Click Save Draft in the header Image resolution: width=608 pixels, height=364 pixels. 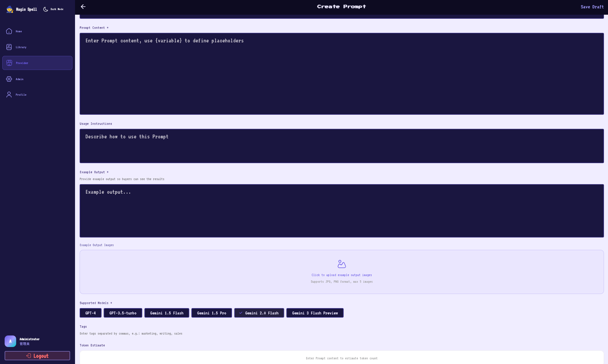(x=592, y=7)
